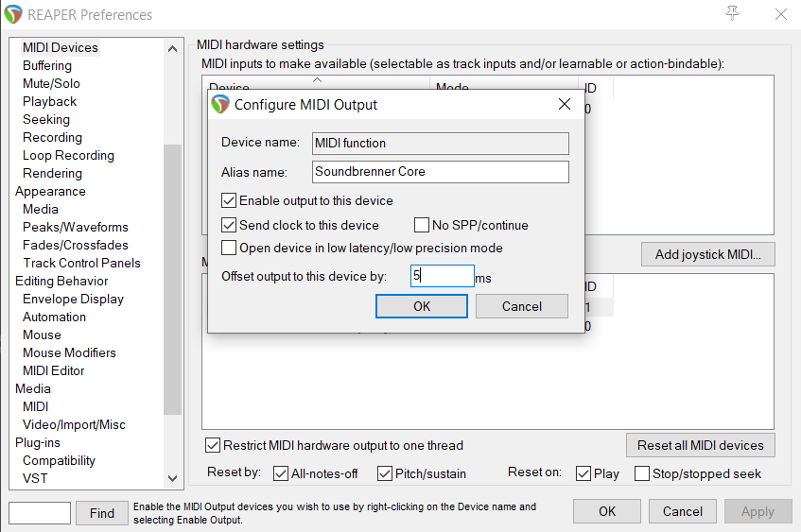Click REAPER logo in Configure MIDI Output dialog
Screen dimensions: 801x532
pos(220,105)
